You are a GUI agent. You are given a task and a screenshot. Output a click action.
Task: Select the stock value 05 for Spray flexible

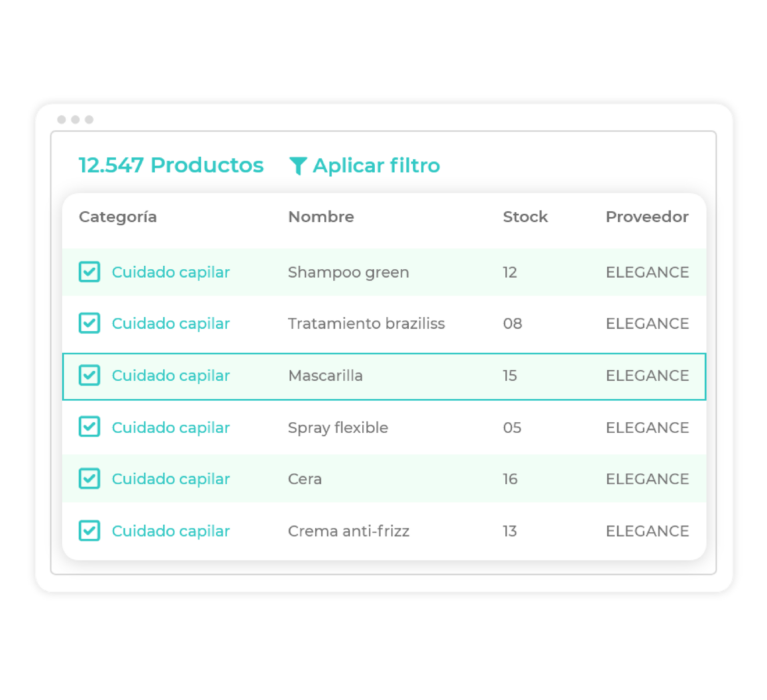pos(512,428)
